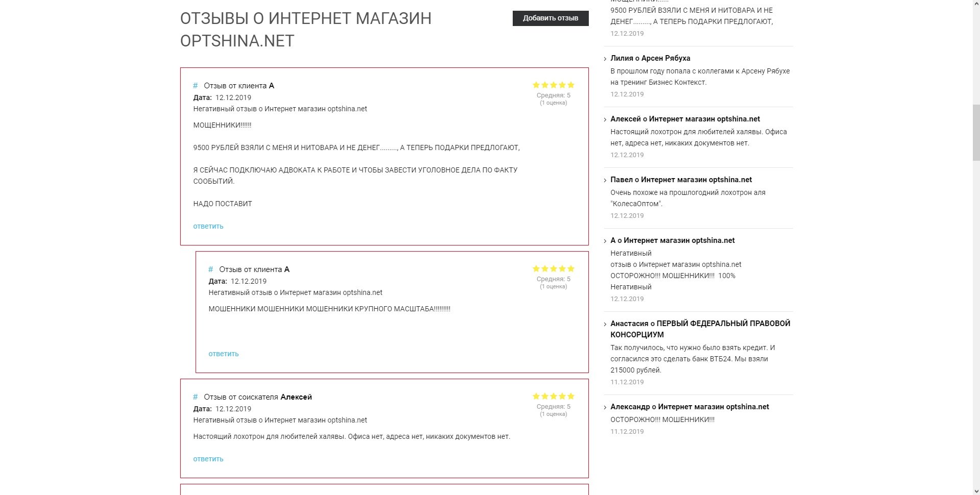Open sidebar item Лилия о Арсен Рябуха

(x=650, y=58)
